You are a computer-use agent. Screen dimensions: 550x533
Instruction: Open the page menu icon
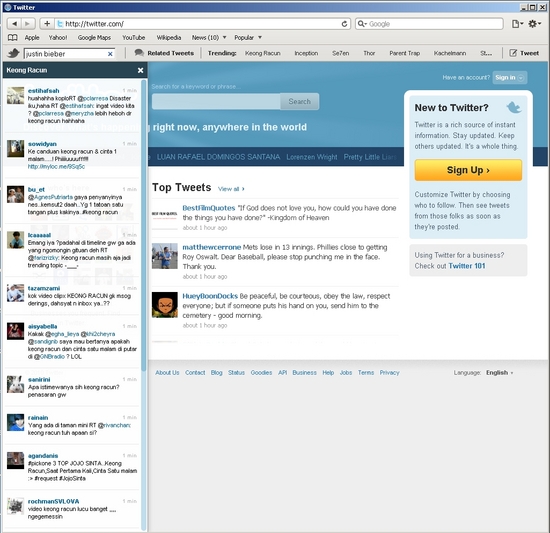pyautogui.click(x=517, y=24)
